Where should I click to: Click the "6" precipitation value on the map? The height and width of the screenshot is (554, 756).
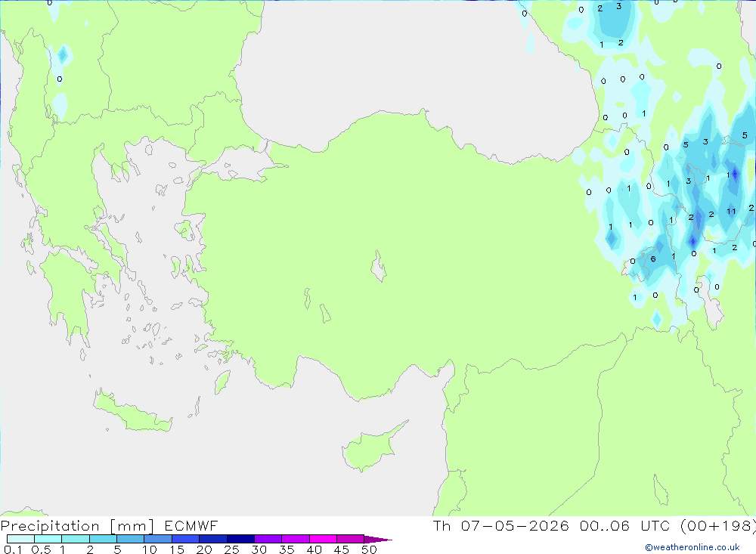coord(653,259)
